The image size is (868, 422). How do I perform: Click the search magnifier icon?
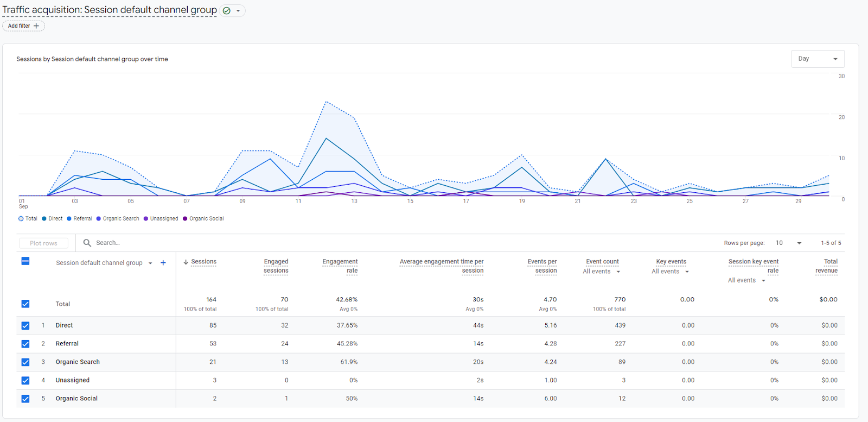pos(87,243)
